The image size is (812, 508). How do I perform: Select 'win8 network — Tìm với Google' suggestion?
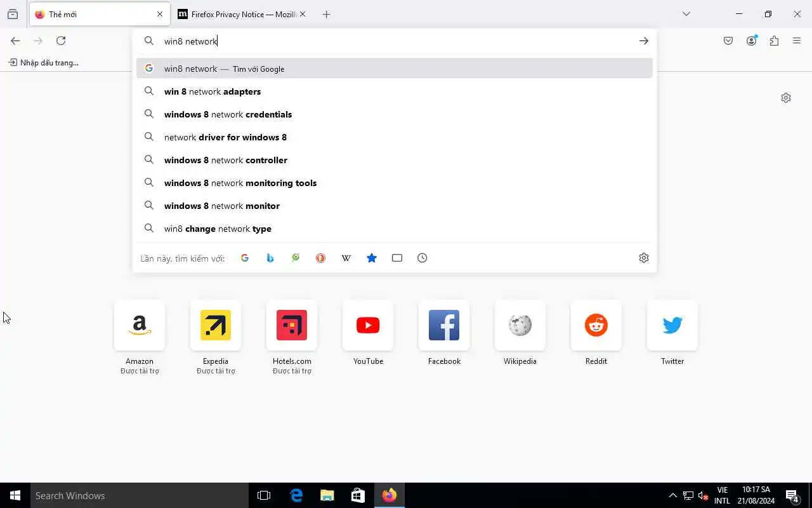coord(394,69)
